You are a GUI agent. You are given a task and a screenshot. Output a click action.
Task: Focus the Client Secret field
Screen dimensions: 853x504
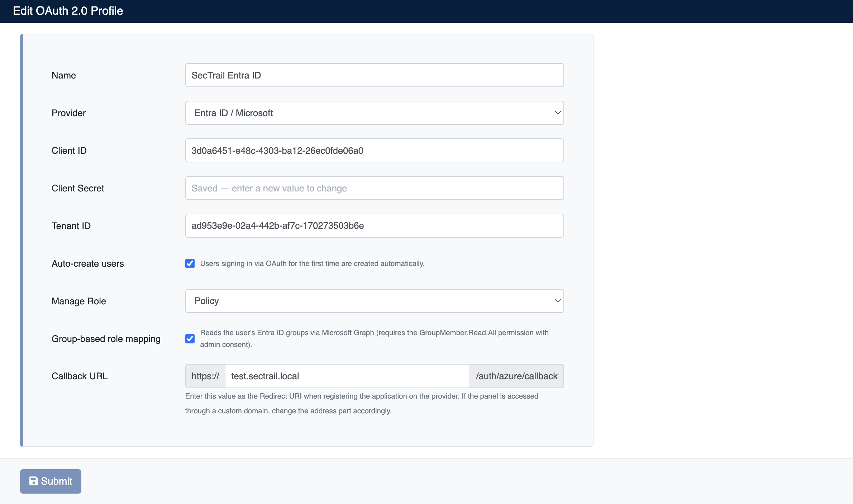point(375,188)
